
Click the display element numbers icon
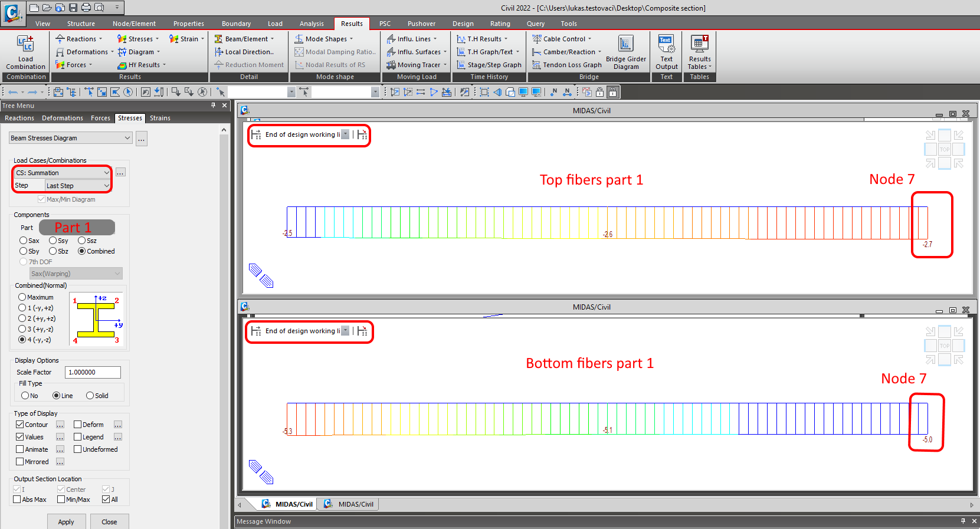[567, 92]
